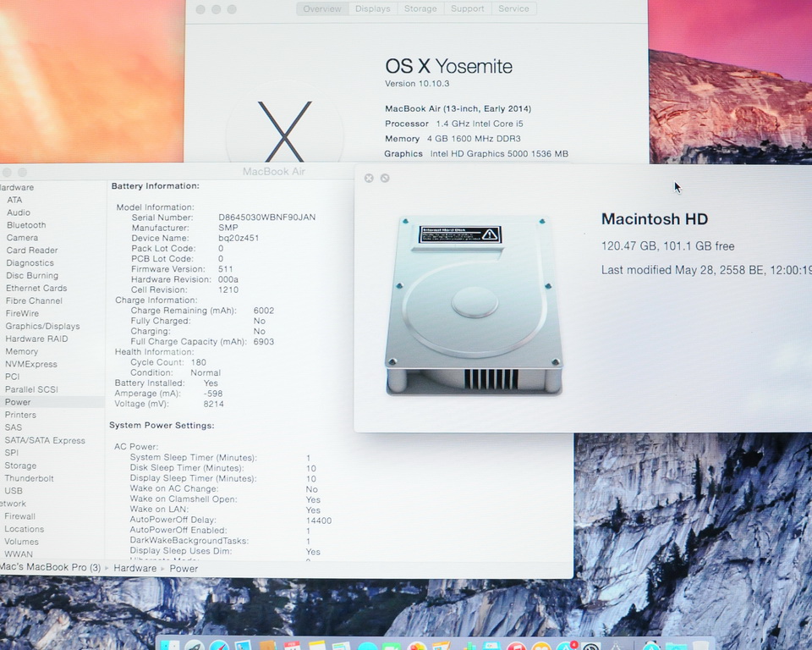Select Hardware RAID in the sidebar
812x650 pixels.
[x=36, y=339]
